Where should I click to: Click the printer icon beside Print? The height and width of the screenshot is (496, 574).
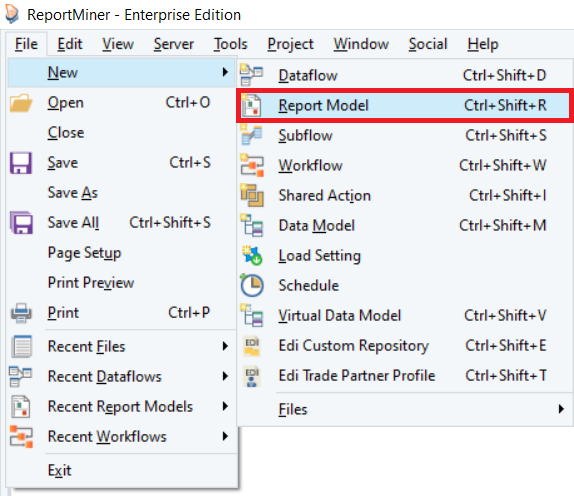point(21,313)
